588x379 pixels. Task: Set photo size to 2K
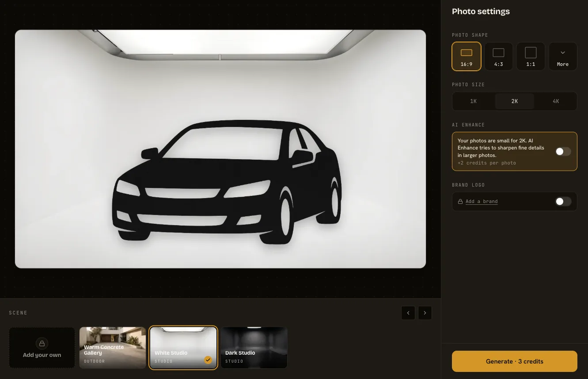pos(515,101)
